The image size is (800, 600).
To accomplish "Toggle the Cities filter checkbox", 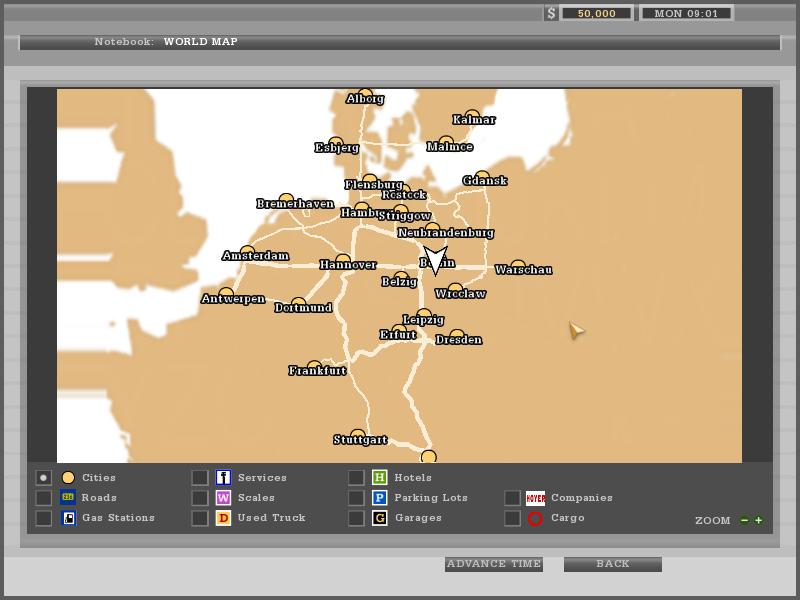I will point(43,478).
